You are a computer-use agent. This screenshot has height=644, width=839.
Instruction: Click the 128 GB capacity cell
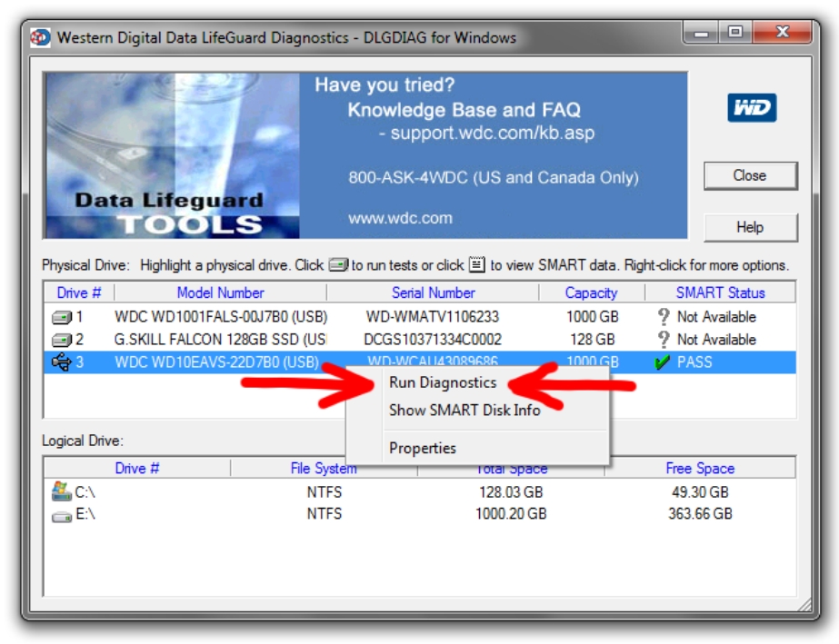pyautogui.click(x=593, y=339)
